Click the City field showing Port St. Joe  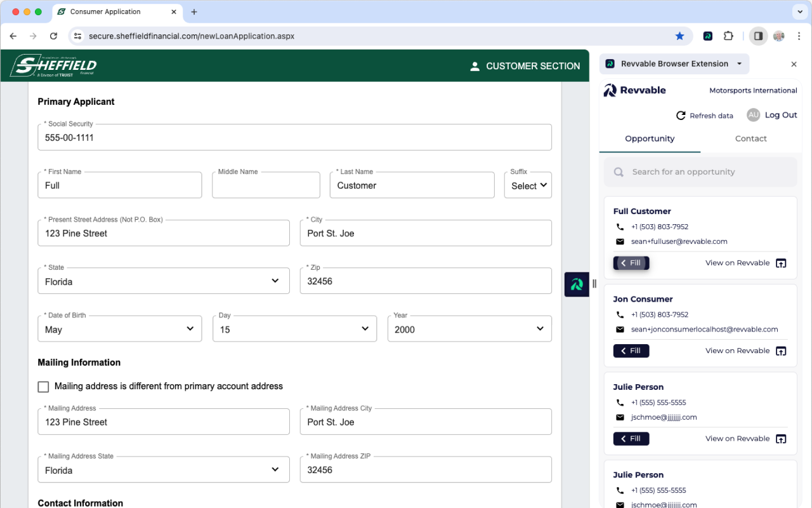[426, 233]
